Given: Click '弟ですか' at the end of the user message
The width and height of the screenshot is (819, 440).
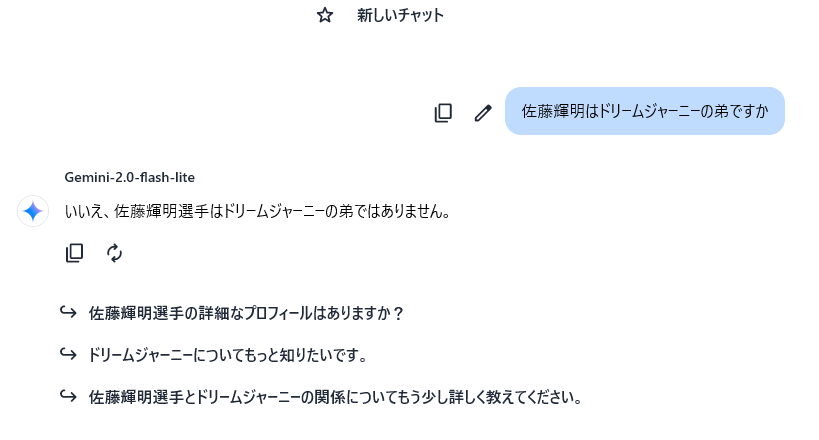Looking at the screenshot, I should (739, 112).
